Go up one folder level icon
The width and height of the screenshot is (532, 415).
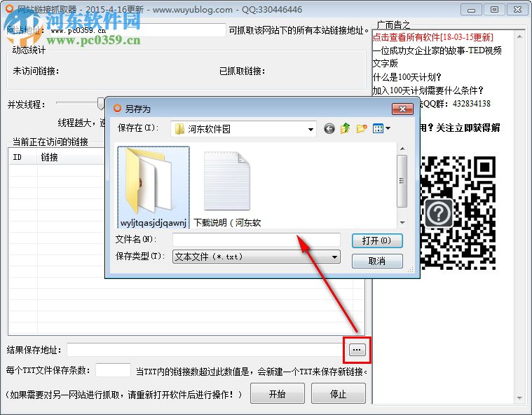coord(345,128)
